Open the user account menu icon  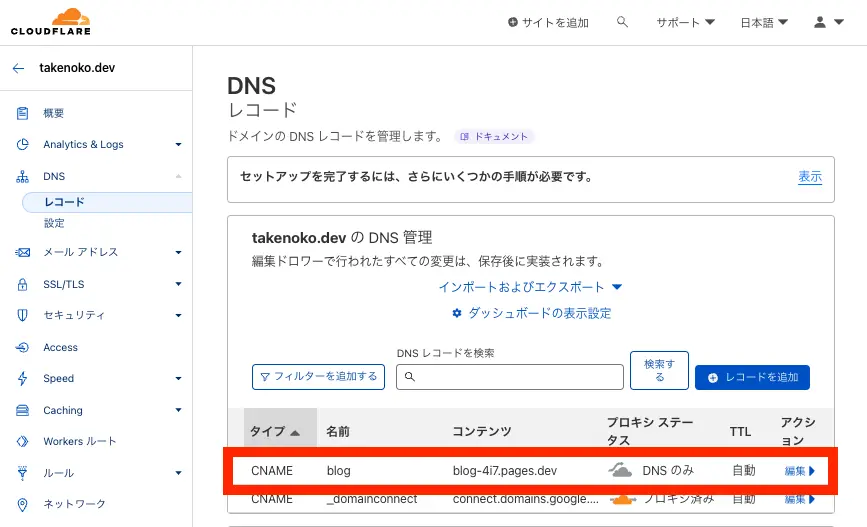pyautogui.click(x=820, y=22)
